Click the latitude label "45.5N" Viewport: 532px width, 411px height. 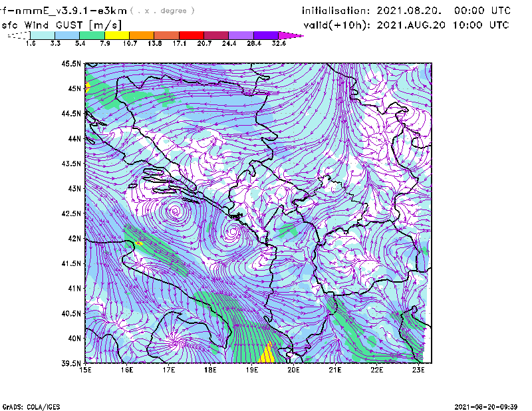point(72,63)
